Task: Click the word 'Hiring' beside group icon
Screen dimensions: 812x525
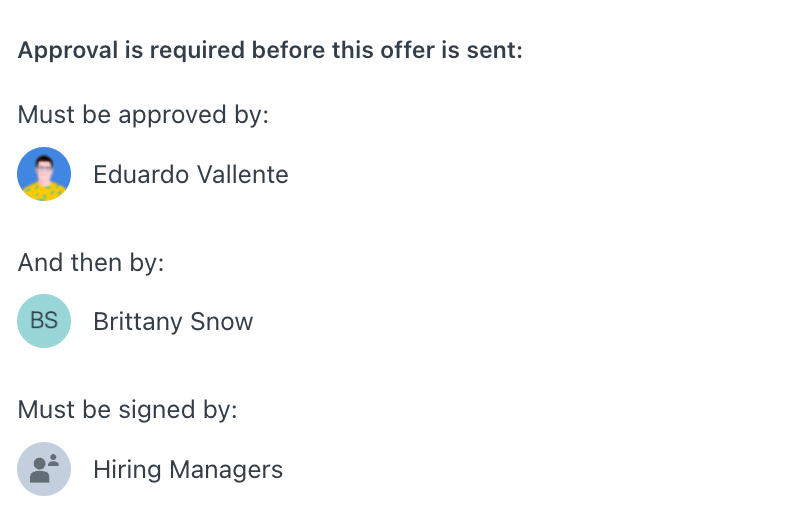Action: coord(127,470)
